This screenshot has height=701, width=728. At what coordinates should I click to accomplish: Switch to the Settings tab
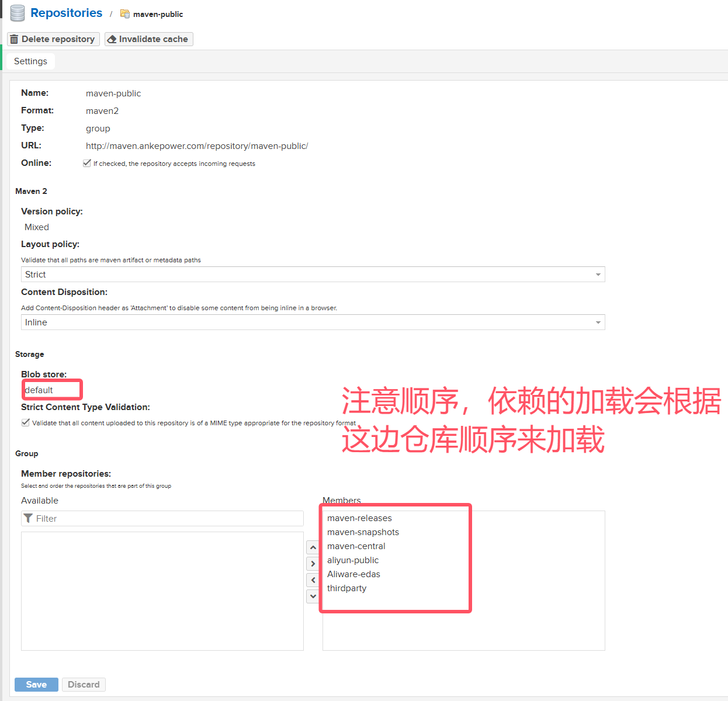pyautogui.click(x=30, y=61)
